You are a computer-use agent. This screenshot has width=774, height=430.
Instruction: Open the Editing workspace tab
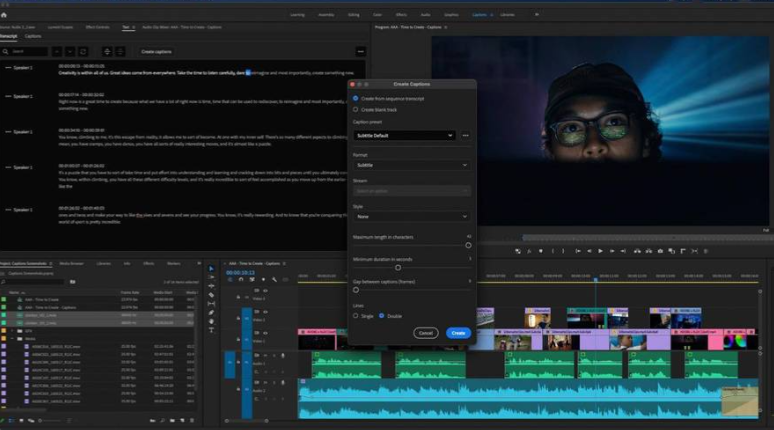click(352, 15)
